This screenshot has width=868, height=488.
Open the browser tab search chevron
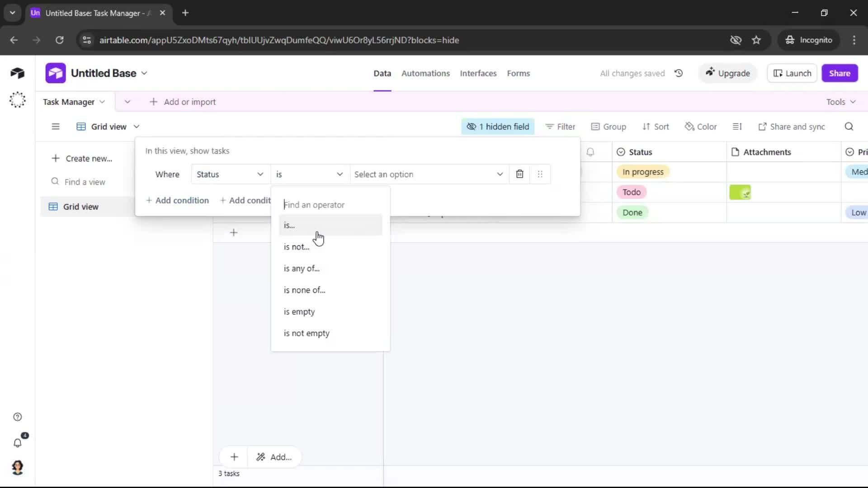click(13, 13)
